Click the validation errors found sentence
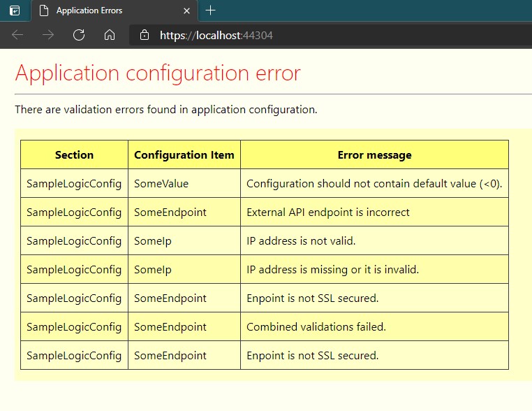The image size is (532, 411). tap(166, 109)
